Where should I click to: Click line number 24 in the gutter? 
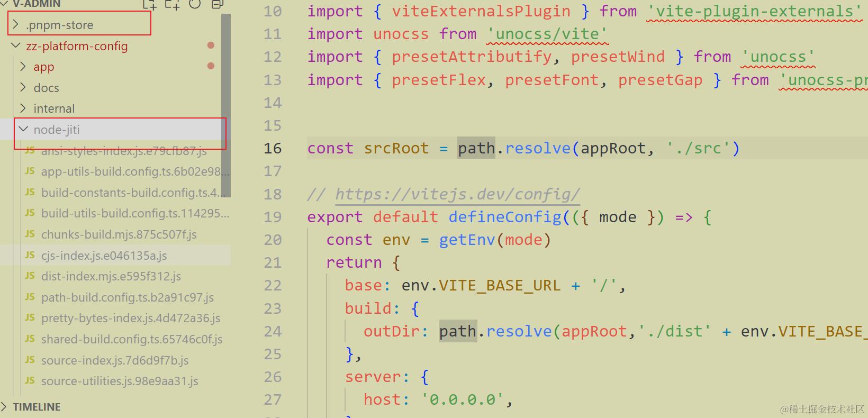point(273,331)
